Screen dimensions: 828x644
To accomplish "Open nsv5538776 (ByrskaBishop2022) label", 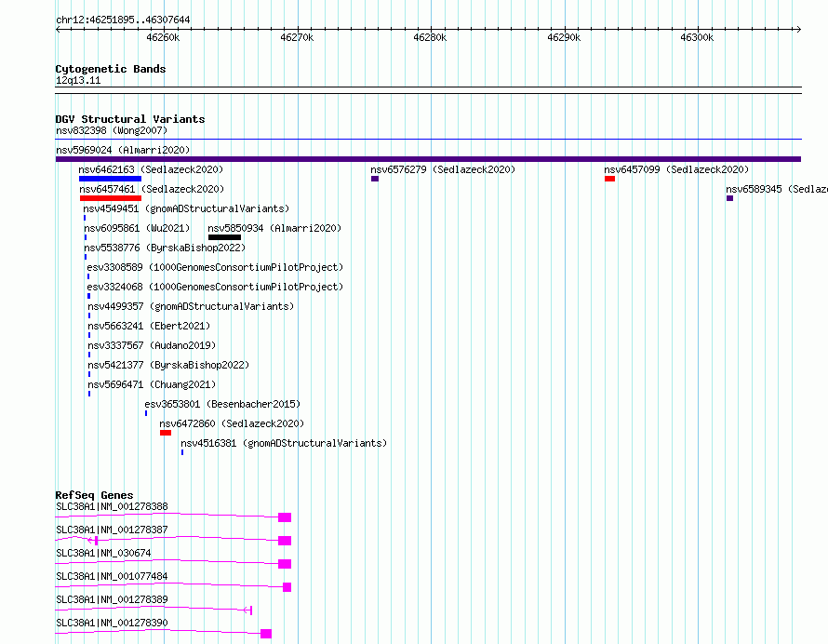I will (165, 248).
